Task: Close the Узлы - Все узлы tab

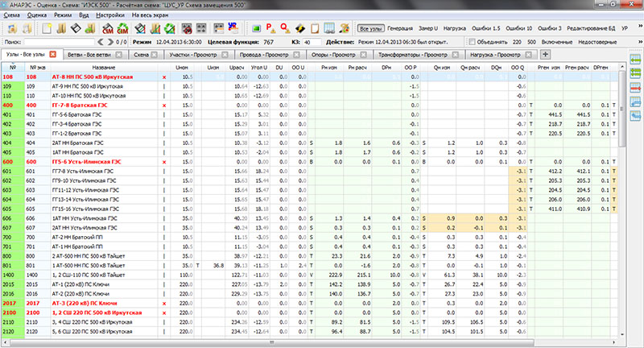Action: click(52, 54)
